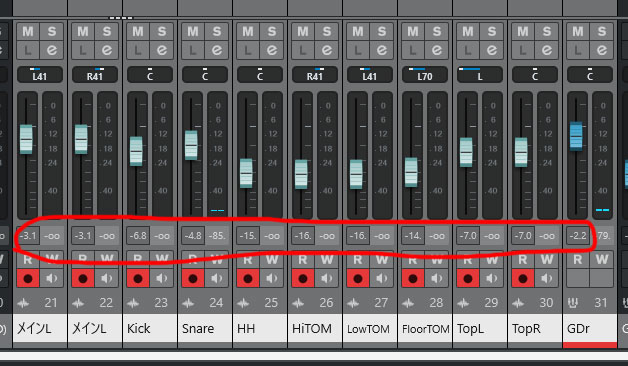Click the C pan control on Kick
This screenshot has width=628, height=366.
tap(150, 75)
